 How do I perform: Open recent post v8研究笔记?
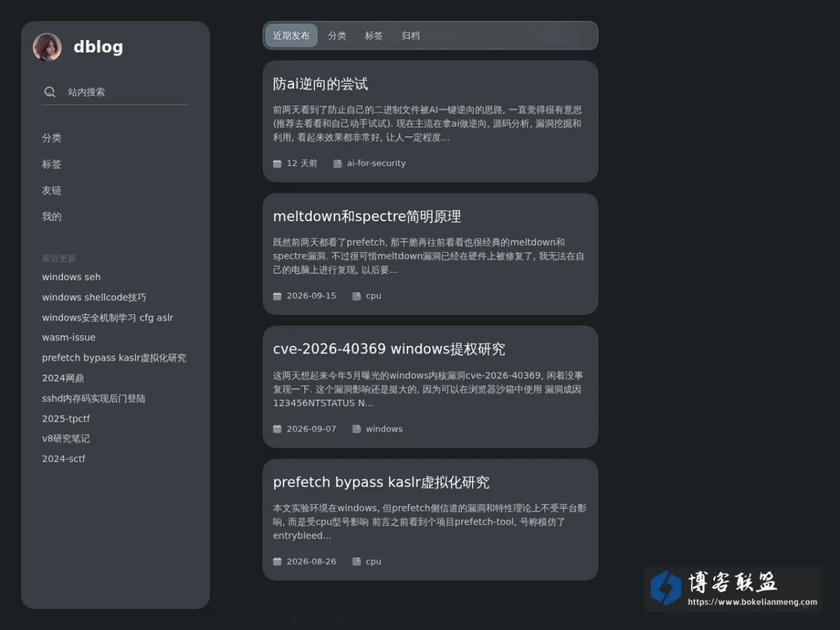66,439
